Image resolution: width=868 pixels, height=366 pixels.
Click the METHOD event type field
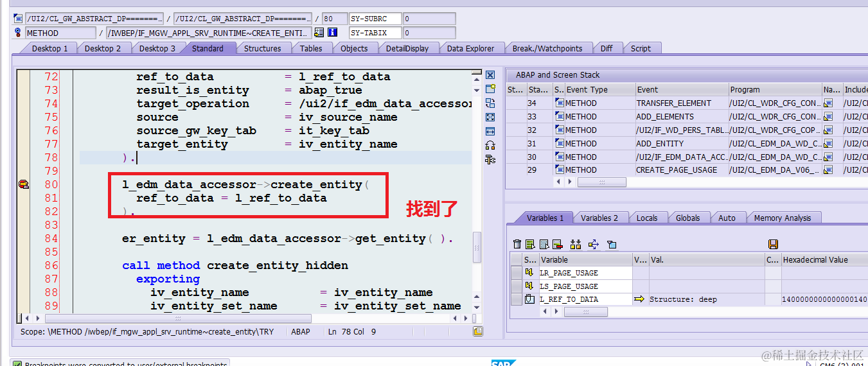coord(60,33)
